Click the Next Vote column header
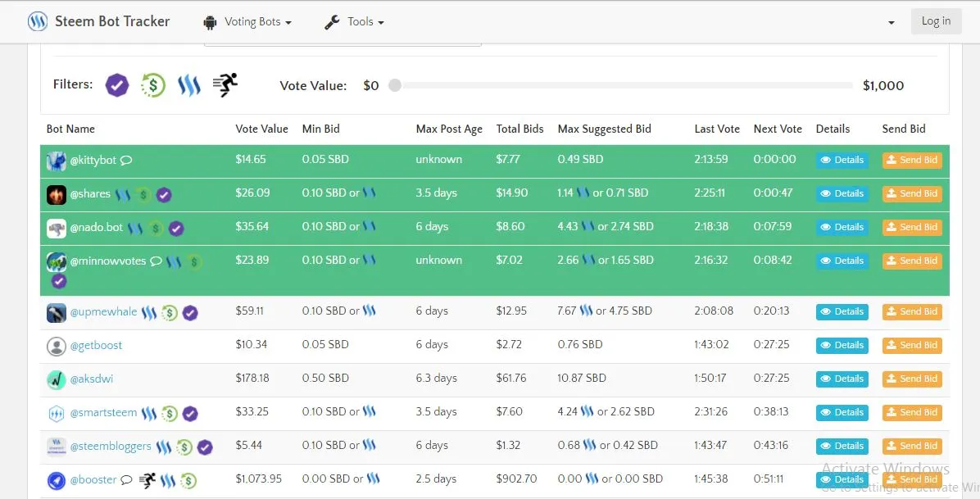980x499 pixels. [x=778, y=129]
